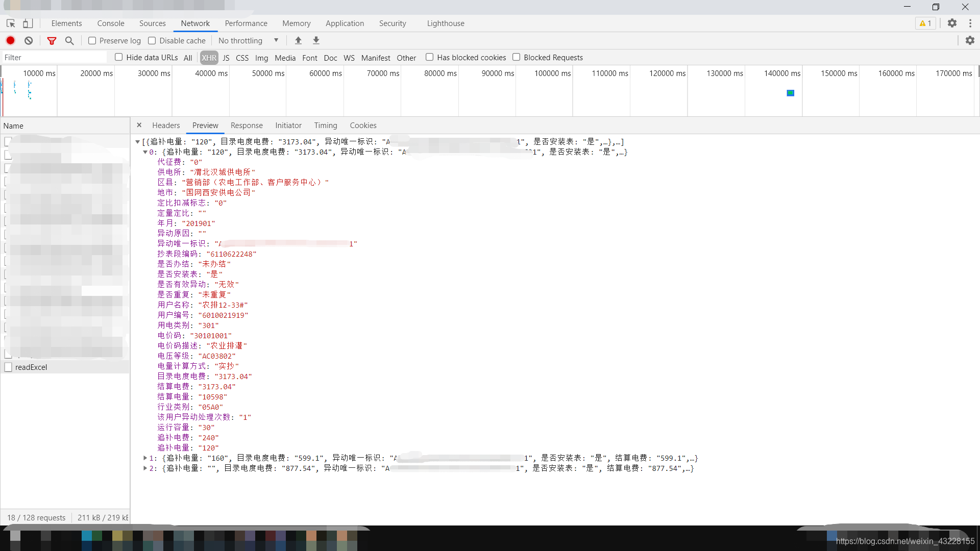Toggle the device toolbar icon
This screenshot has width=980, height=551.
(28, 23)
